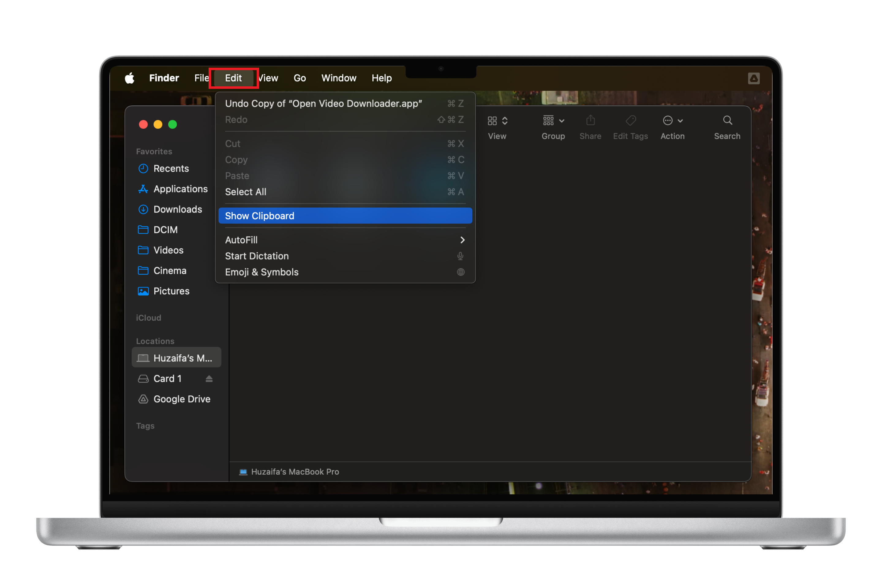Choose Show Clipboard from Edit menu
Image resolution: width=882 pixels, height=588 pixels.
pyautogui.click(x=259, y=216)
